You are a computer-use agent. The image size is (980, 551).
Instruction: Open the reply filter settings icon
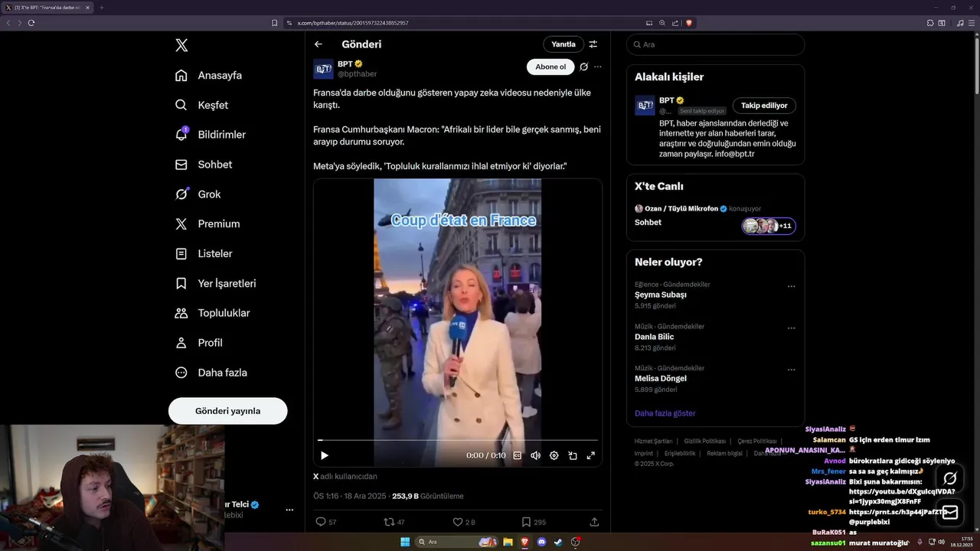coord(593,44)
